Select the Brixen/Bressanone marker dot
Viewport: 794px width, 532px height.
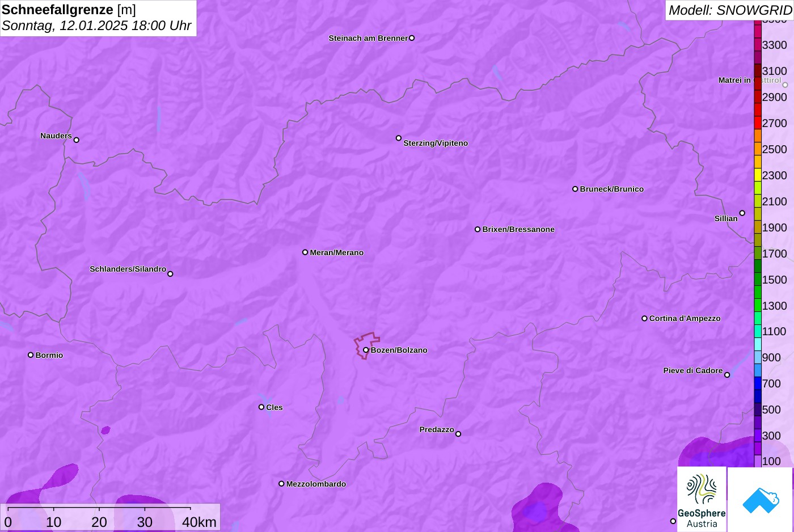478,229
